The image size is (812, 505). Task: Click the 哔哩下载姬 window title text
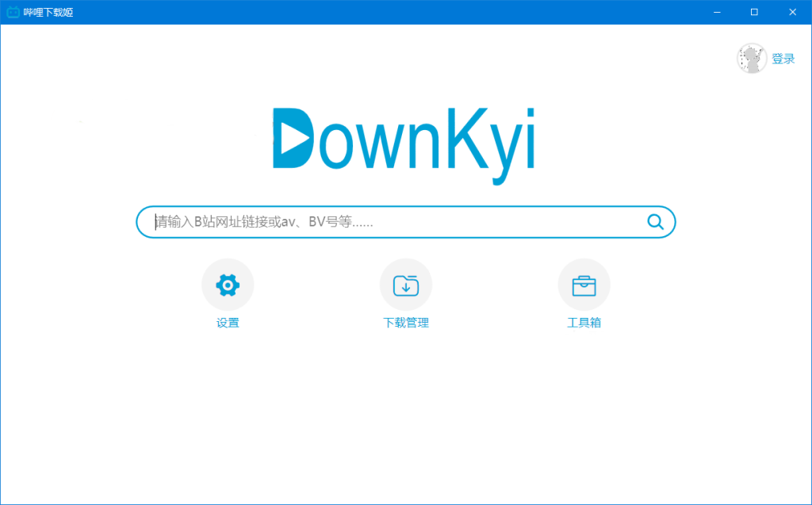click(48, 13)
